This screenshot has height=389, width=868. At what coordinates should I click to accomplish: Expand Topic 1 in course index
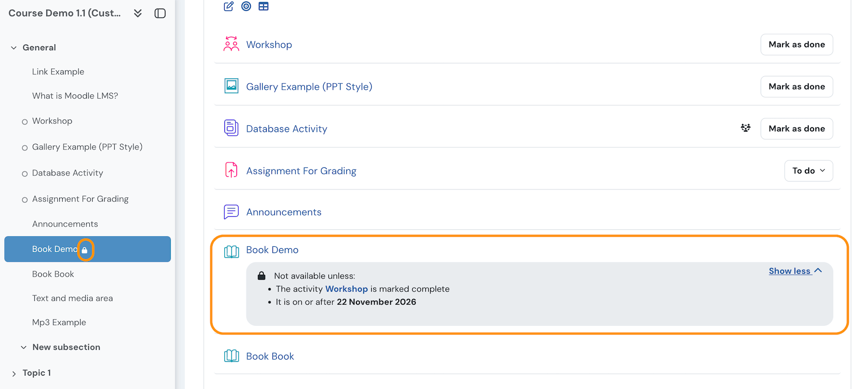coord(14,374)
